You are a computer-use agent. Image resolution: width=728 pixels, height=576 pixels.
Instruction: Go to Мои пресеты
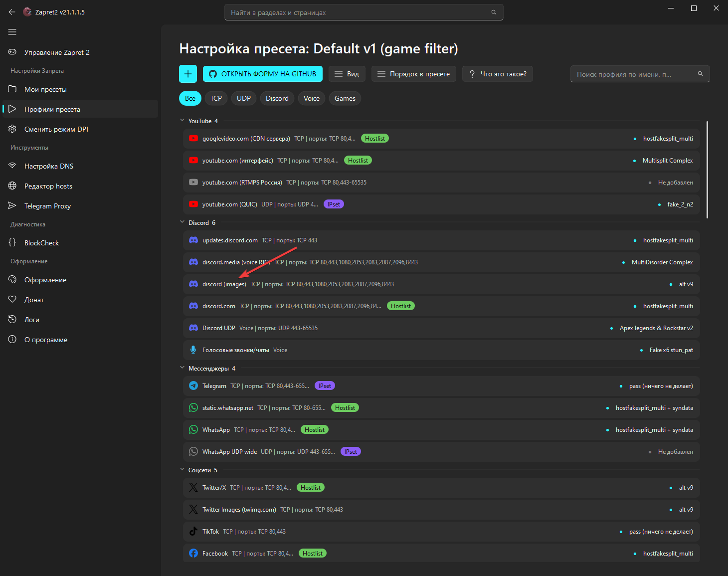coord(80,89)
